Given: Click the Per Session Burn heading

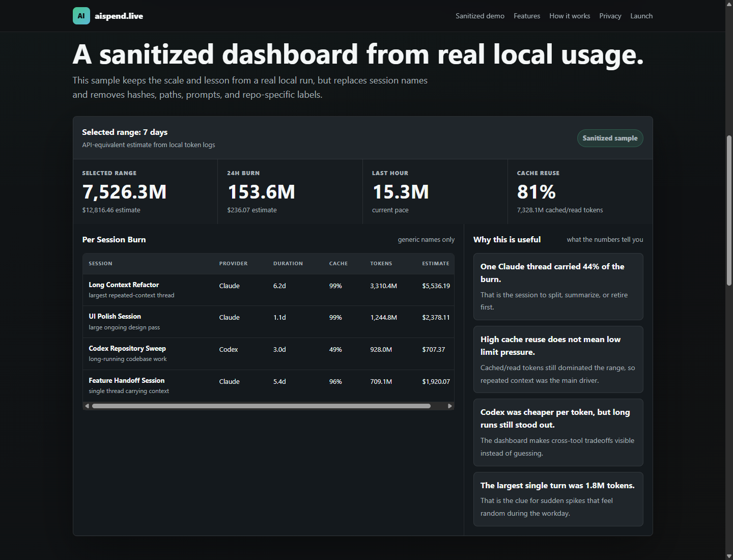Looking at the screenshot, I should click(114, 240).
